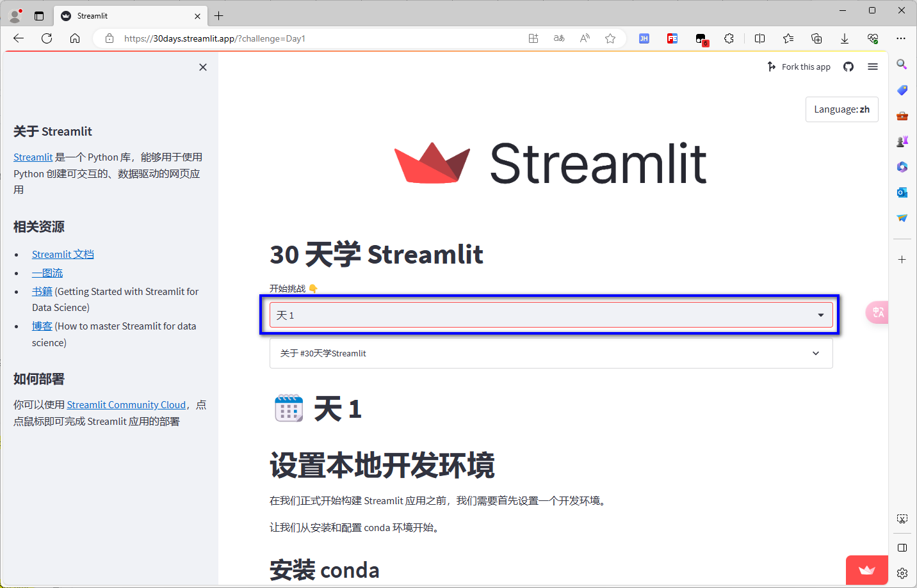Click the 关于 Streamlit sidebar heading
This screenshot has height=588, width=917.
(x=53, y=131)
